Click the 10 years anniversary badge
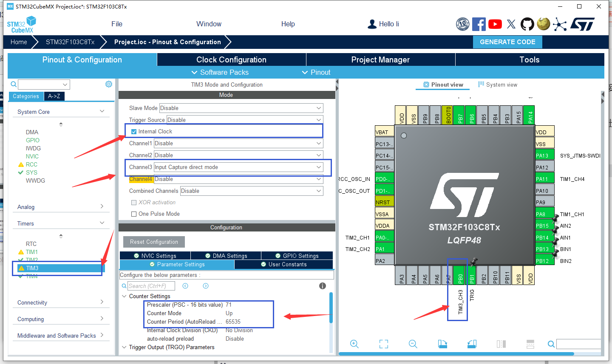Screen dimensions: 612x364 click(463, 24)
